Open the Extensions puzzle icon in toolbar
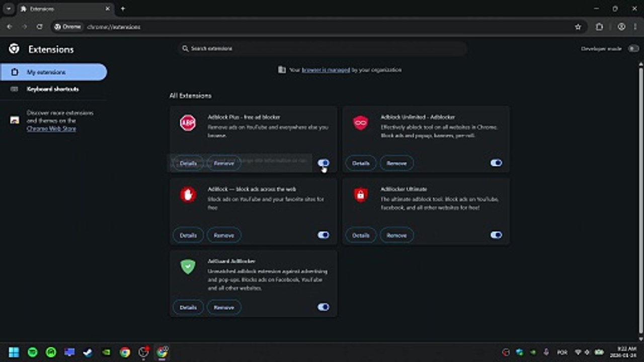The width and height of the screenshot is (644, 362). [x=599, y=27]
